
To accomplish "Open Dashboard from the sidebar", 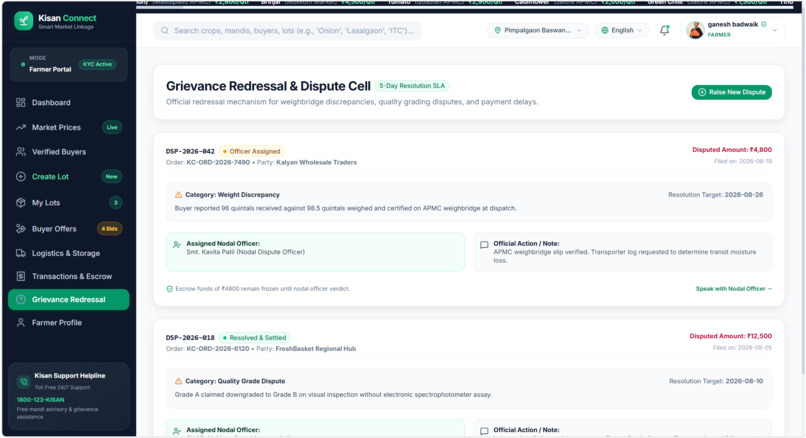I will (68, 102).
